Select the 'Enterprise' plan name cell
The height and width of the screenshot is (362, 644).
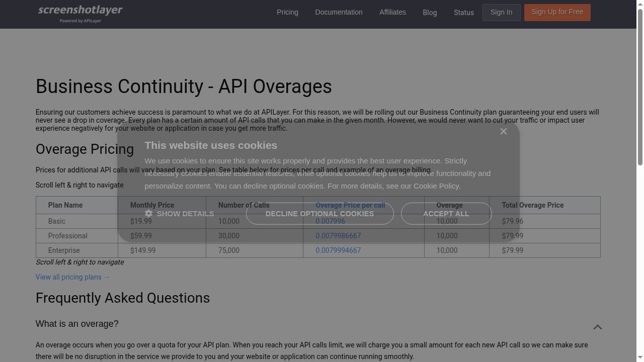click(x=77, y=250)
